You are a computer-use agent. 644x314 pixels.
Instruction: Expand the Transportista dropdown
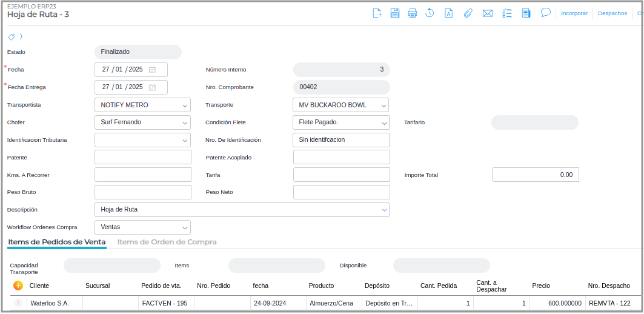click(x=185, y=105)
